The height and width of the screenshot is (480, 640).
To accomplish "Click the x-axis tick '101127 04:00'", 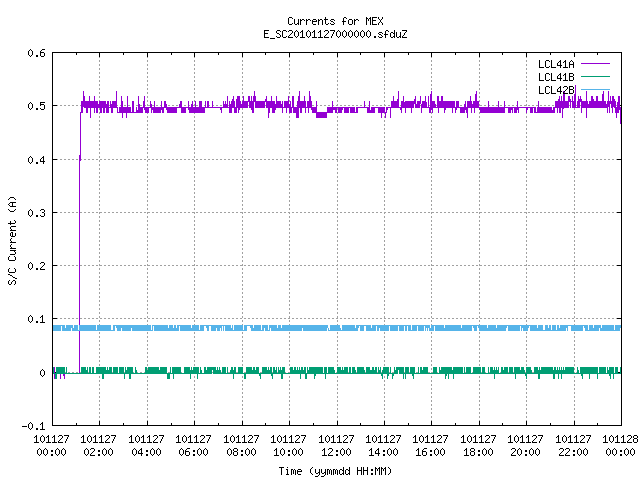I will (146, 446).
